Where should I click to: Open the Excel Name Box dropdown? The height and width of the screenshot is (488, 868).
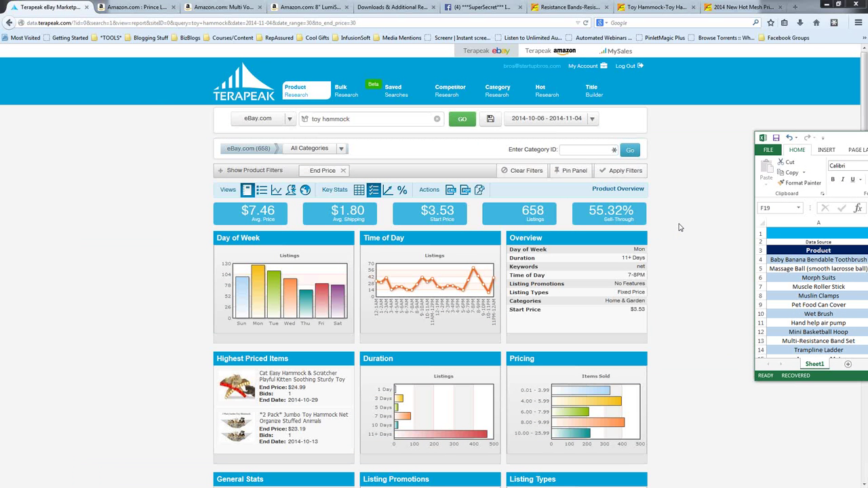(x=798, y=208)
